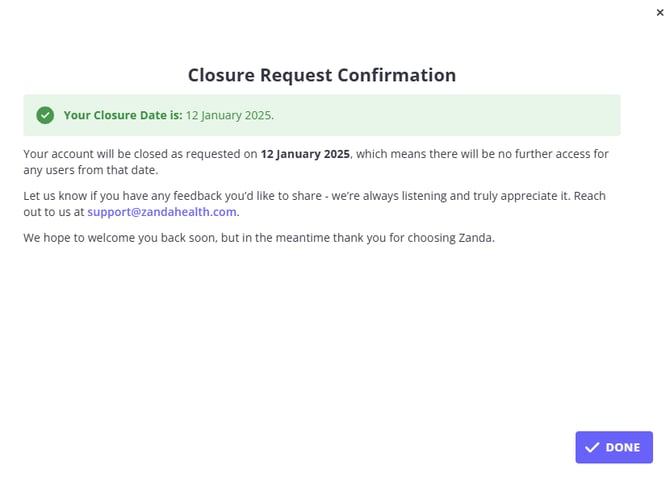The width and height of the screenshot is (670, 478).
Task: Close the dialog with the X icon
Action: click(659, 12)
